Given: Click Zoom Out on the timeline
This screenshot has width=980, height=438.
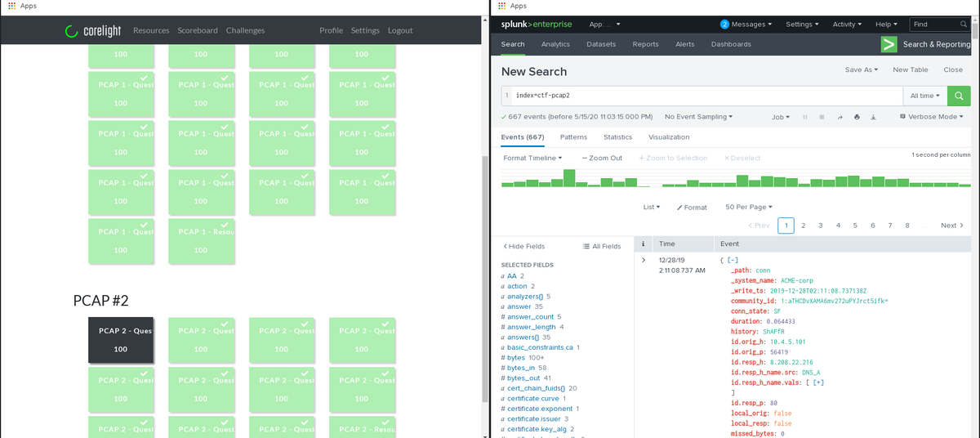Looking at the screenshot, I should coord(602,158).
